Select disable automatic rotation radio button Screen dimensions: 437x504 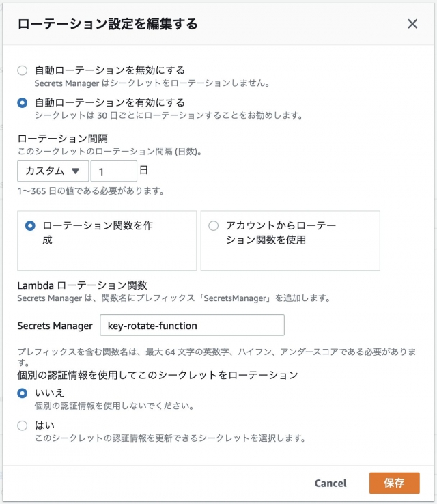pos(22,70)
